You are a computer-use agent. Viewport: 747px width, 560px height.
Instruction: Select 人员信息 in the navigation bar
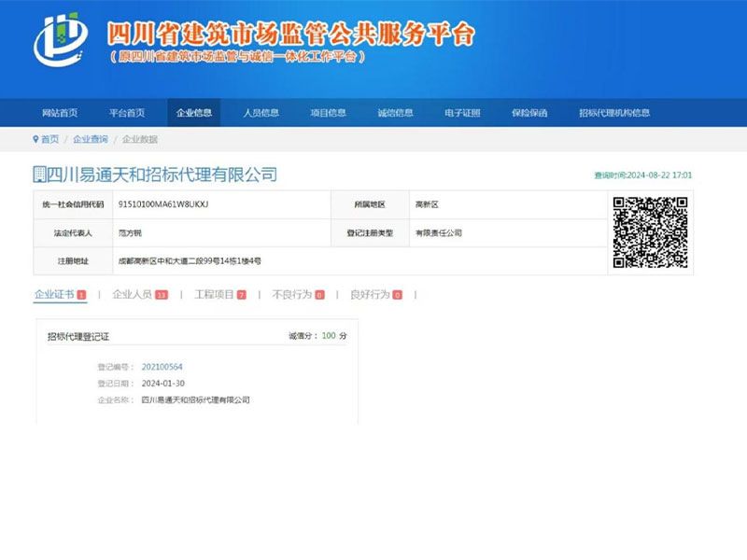point(261,113)
